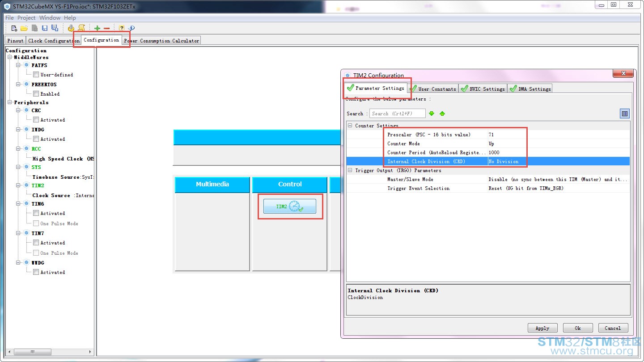The image size is (644, 362).
Task: Check the TIM7 Activated checkbox
Action: click(36, 243)
